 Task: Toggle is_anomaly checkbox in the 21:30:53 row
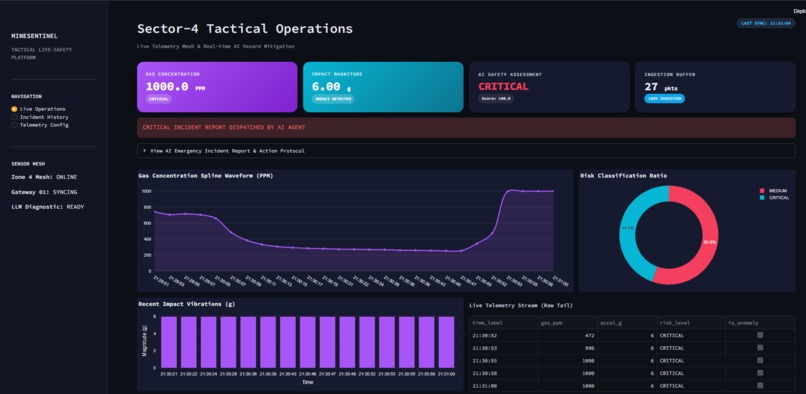coord(760,348)
